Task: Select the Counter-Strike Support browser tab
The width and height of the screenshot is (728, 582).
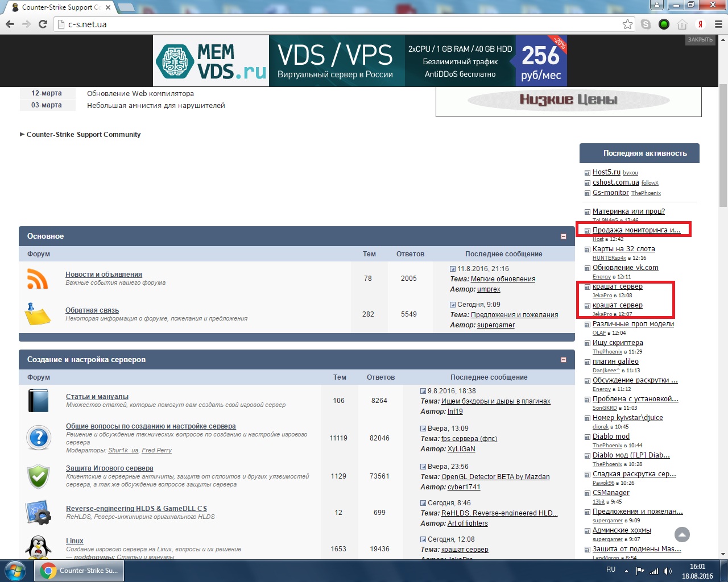Action: coord(60,7)
